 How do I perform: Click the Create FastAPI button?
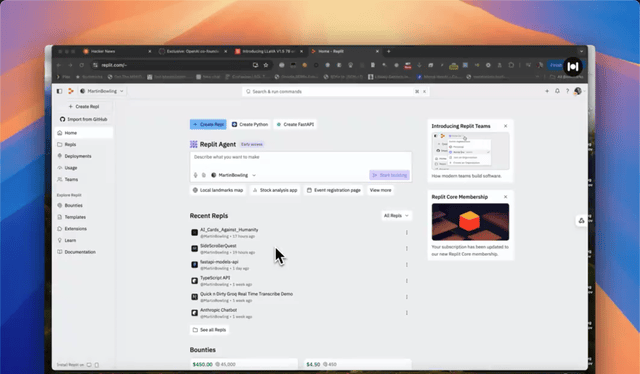[x=296, y=125]
